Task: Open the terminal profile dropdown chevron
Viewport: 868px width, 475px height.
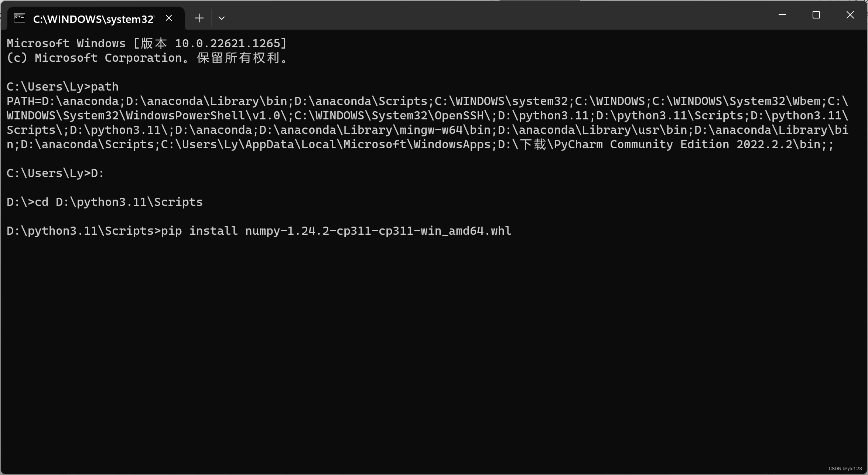Action: click(x=221, y=18)
